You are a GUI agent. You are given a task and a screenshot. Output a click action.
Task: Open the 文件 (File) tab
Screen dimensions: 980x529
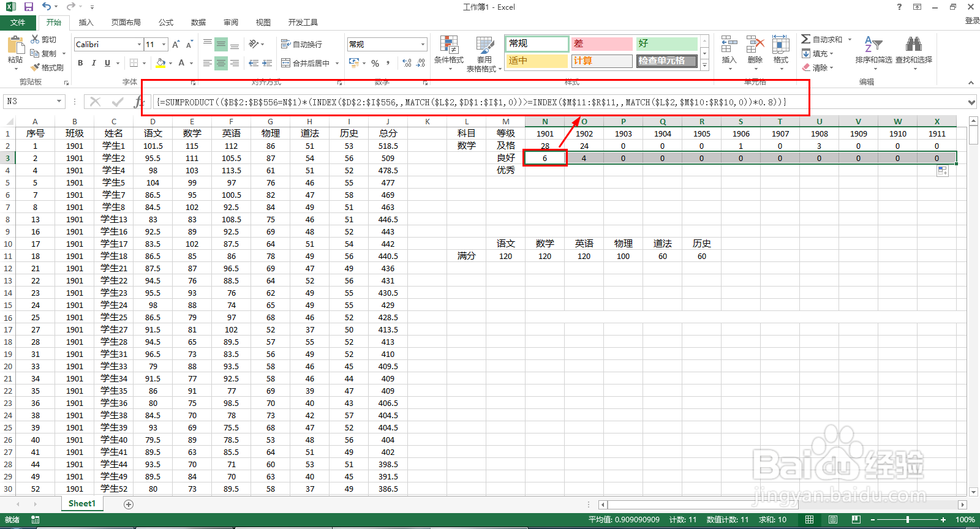point(18,23)
